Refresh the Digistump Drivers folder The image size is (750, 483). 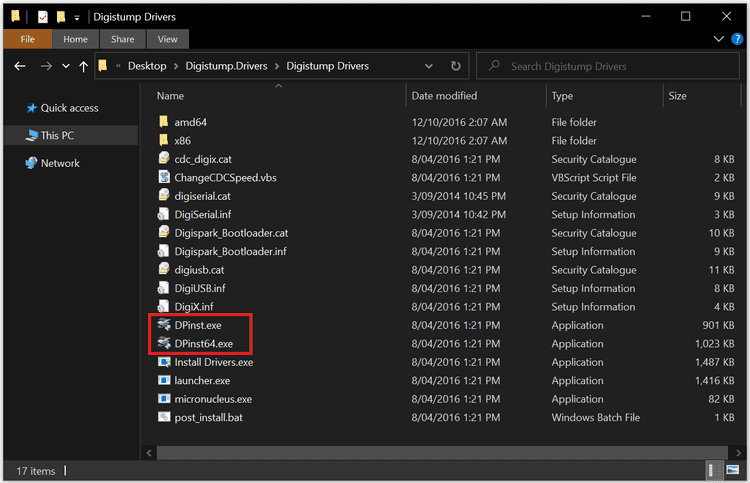click(x=456, y=66)
